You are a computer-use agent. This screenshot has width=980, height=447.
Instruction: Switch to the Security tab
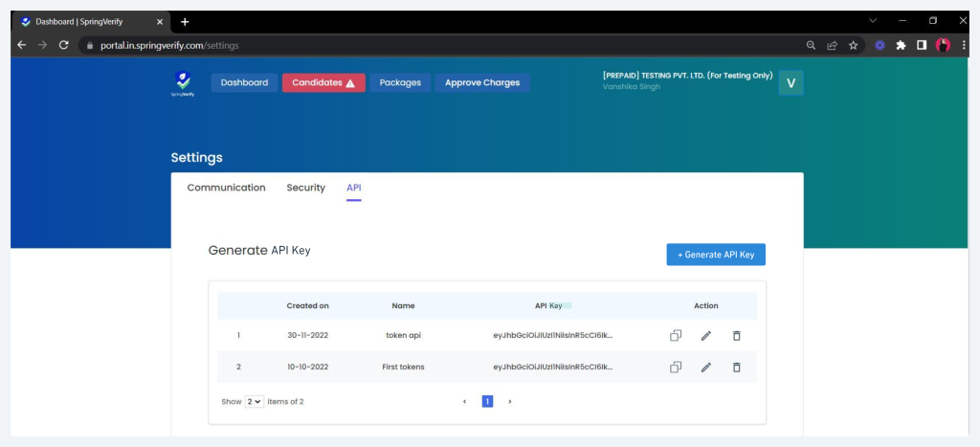click(x=305, y=188)
